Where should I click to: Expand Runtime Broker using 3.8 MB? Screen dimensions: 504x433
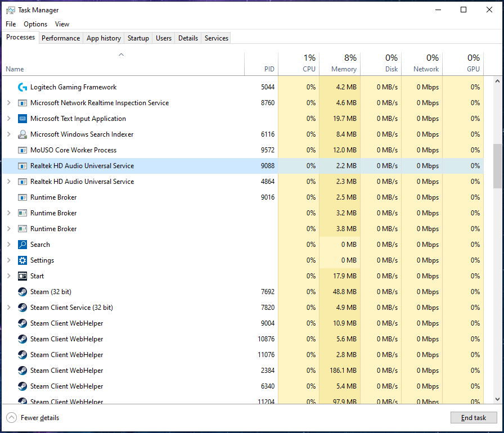[9, 229]
